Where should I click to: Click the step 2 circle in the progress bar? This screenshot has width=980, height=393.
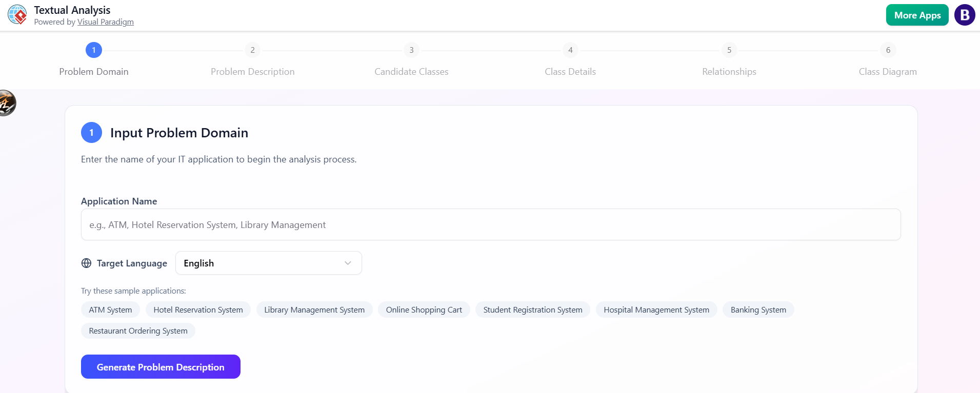tap(252, 50)
